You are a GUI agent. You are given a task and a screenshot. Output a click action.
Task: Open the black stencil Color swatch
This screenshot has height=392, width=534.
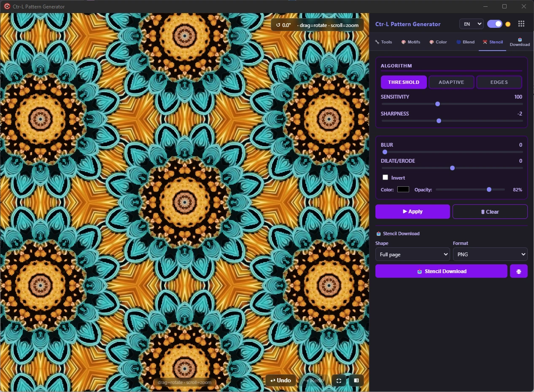point(403,189)
